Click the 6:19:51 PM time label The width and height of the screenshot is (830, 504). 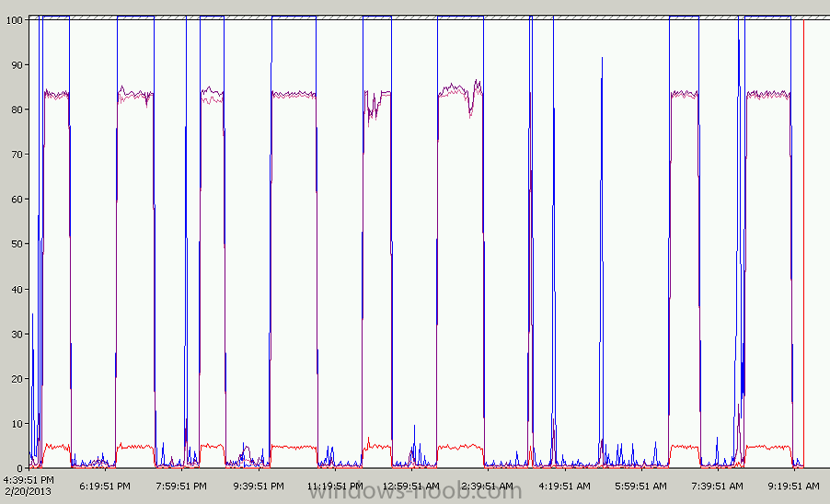click(105, 486)
